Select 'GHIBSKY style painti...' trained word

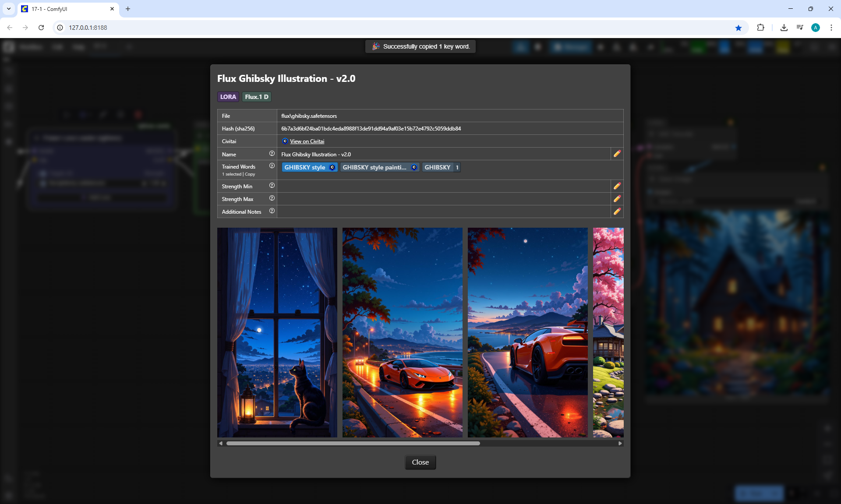[x=375, y=167]
